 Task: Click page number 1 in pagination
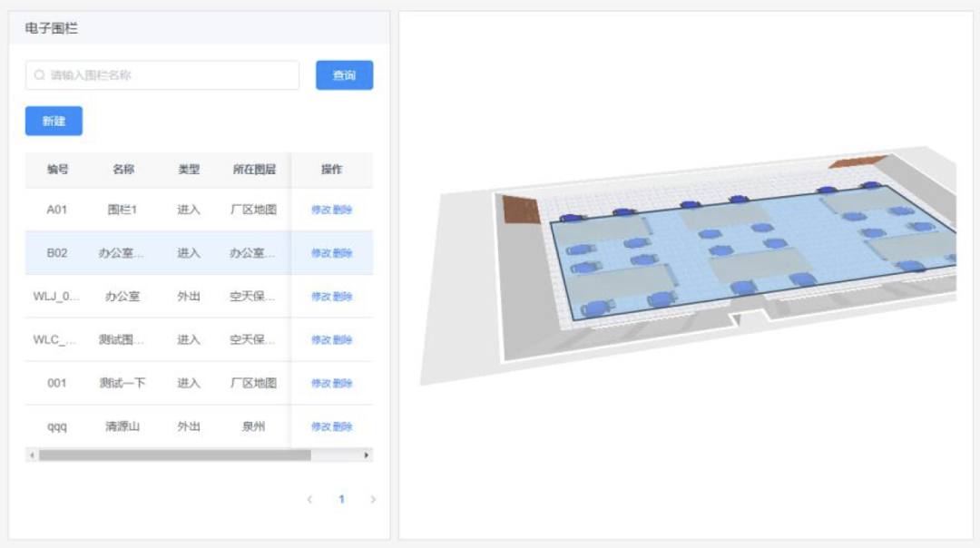point(341,499)
